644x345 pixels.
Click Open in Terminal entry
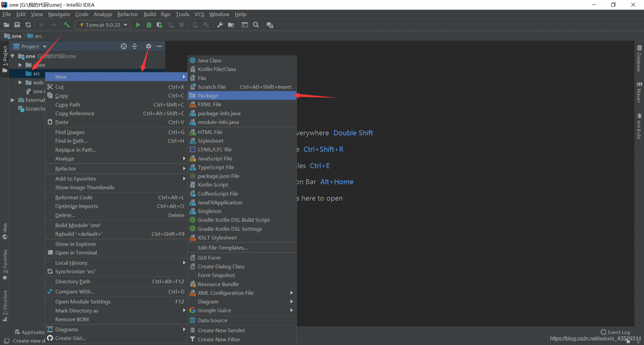click(116, 253)
